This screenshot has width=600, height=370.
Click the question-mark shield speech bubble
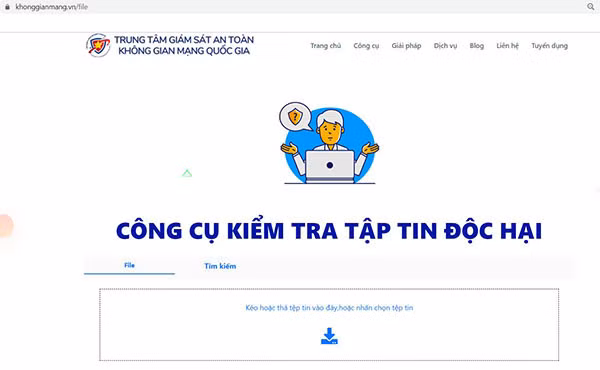tap(295, 116)
